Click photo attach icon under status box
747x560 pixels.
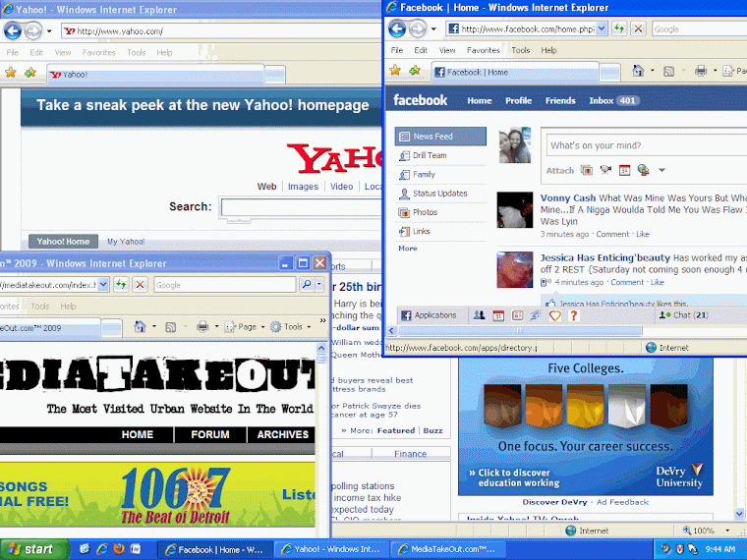(x=587, y=170)
